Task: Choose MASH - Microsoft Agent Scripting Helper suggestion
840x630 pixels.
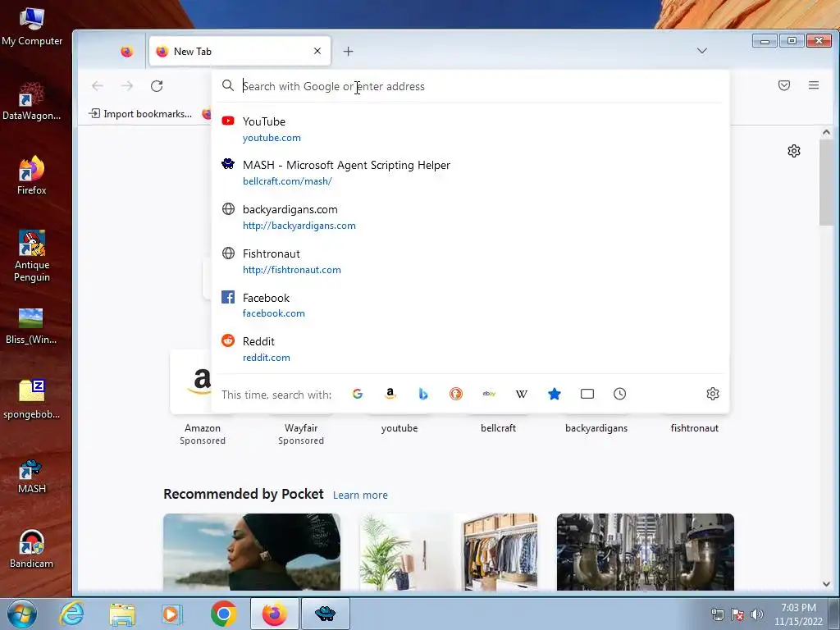Action: point(470,172)
